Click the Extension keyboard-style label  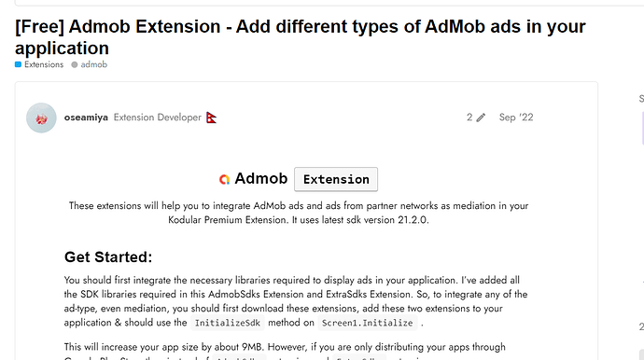pos(336,179)
